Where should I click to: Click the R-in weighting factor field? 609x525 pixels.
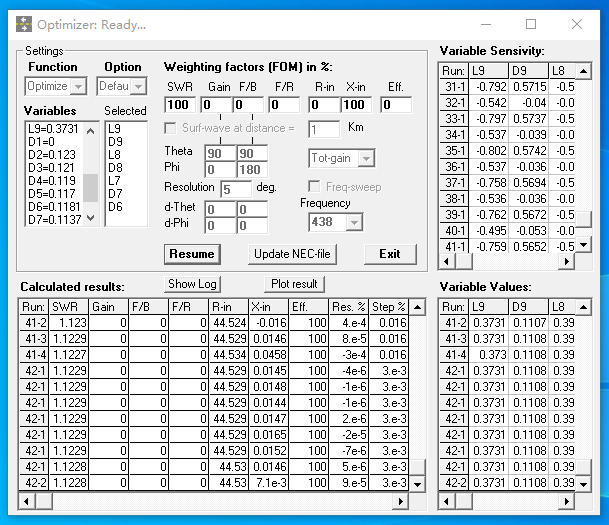(x=324, y=105)
